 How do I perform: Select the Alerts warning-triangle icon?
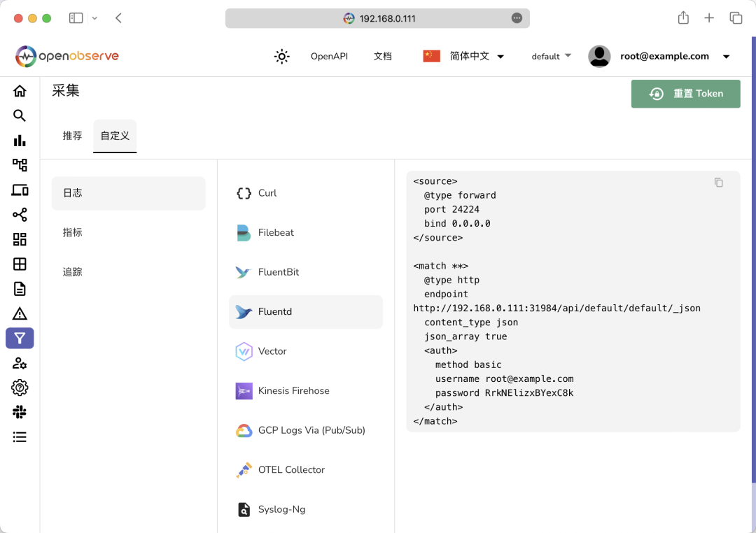(x=20, y=313)
